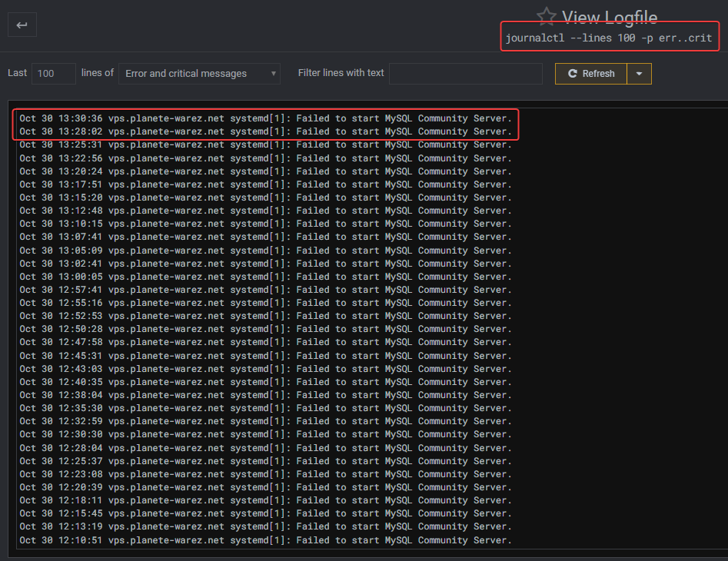Screen dimensions: 728x561
Task: Click the View Logfile page title
Action: pyautogui.click(x=609, y=17)
